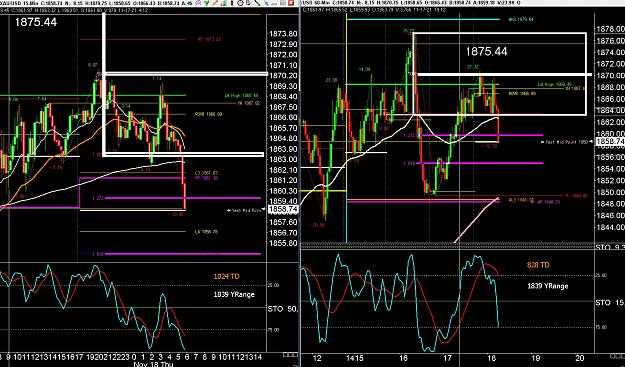Click the L4 1856.78 level label
Viewport: 625px width, 367px height.
[206, 232]
